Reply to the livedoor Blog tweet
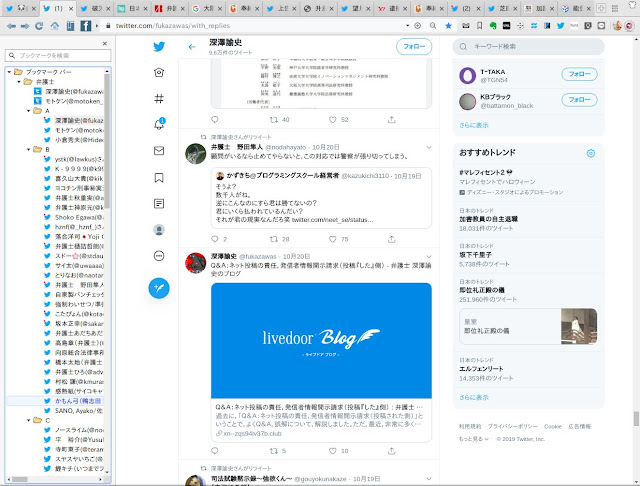 [215, 450]
